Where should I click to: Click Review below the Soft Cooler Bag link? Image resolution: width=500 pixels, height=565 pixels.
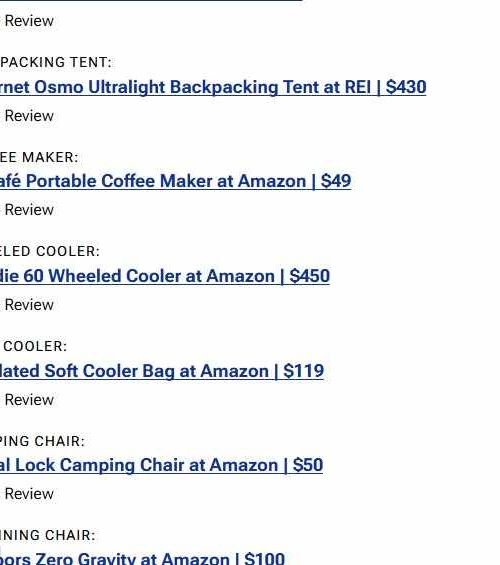coord(29,400)
